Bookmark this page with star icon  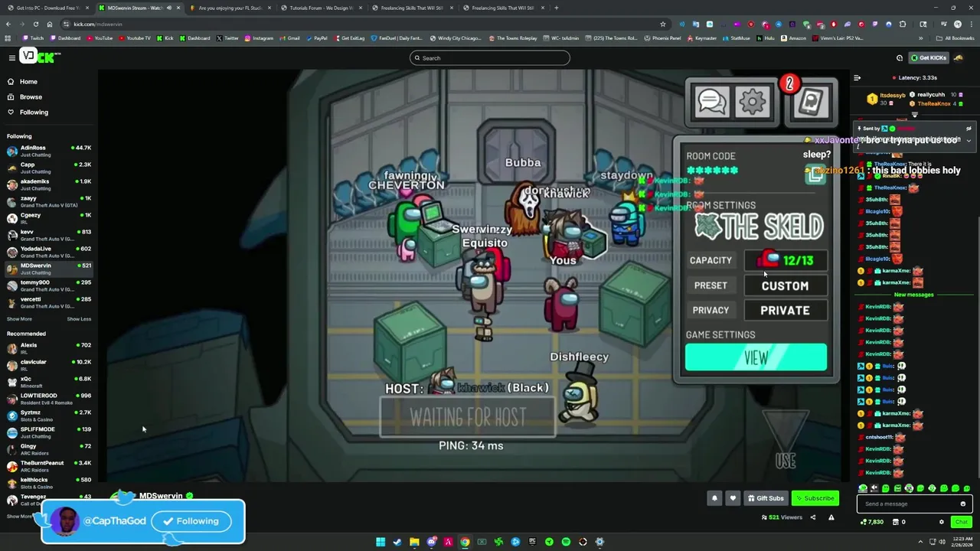tap(663, 24)
